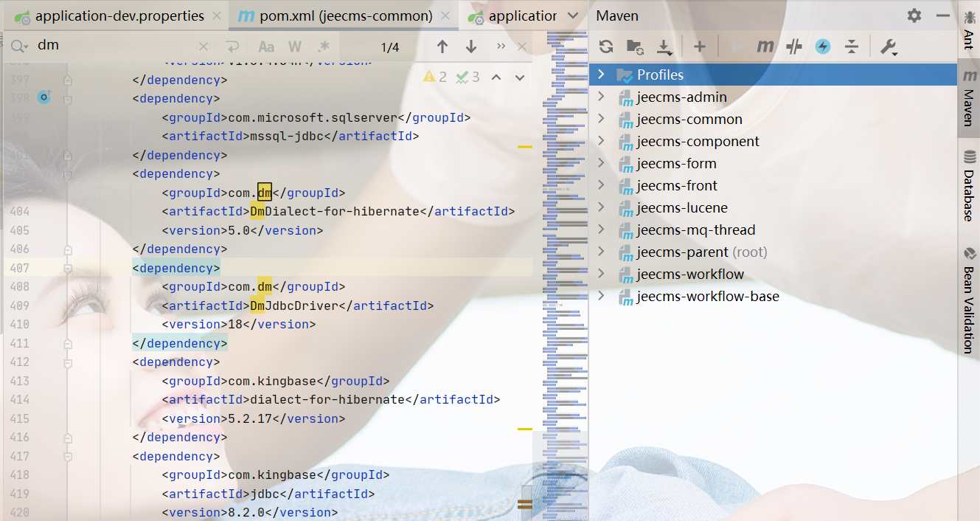
Task: Toggle whole Words 'W' search option
Action: [295, 46]
